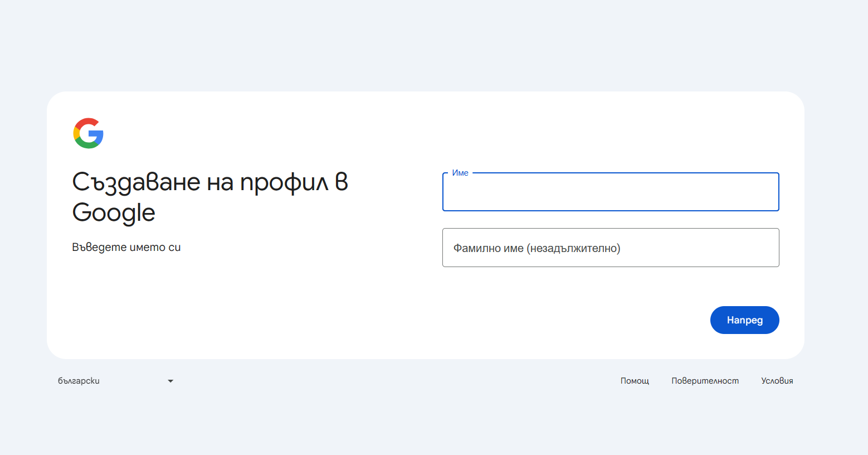Open the Помощ link
Viewport: 868px width, 455px height.
(635, 381)
